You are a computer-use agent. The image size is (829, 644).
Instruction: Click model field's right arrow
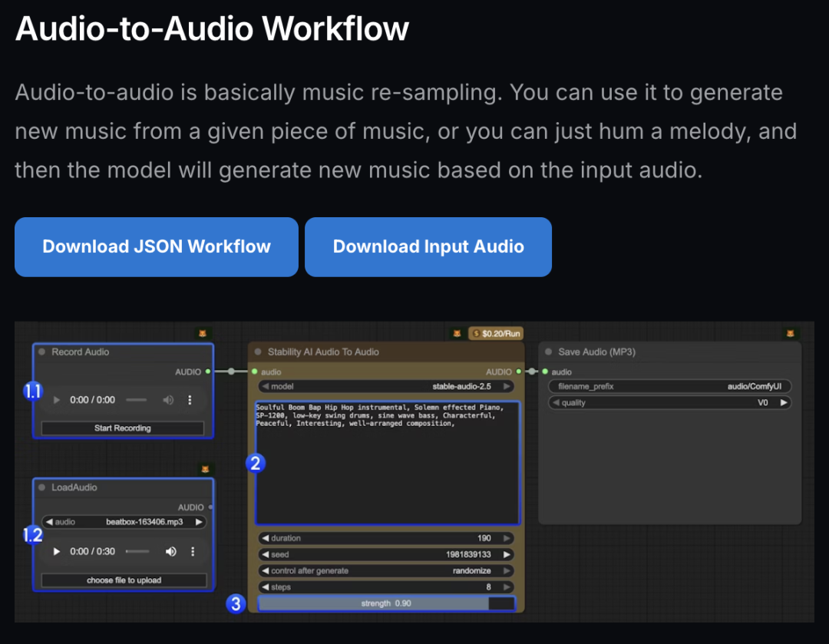point(507,387)
